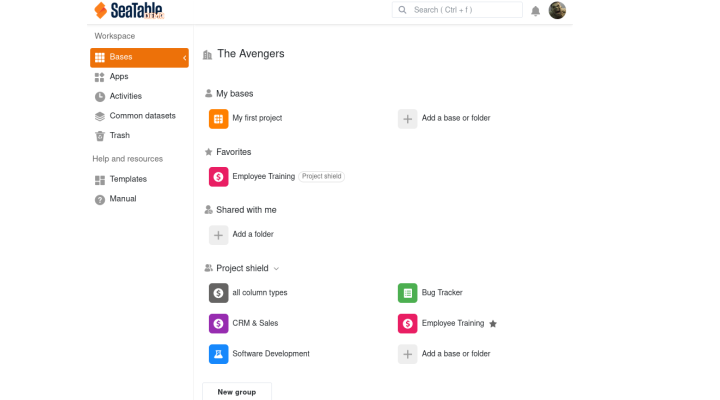Open CRM & Sales base

(255, 323)
